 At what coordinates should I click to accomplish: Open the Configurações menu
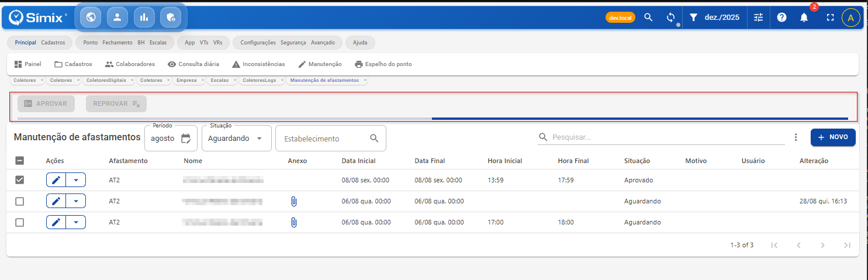click(x=258, y=43)
